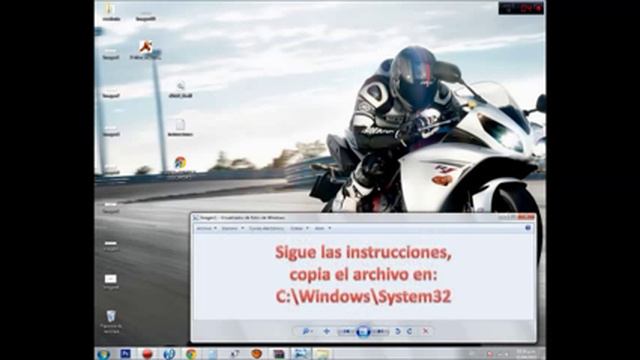The image size is (640, 360).
Task: Click the orange shield taskbar icon
Action: [256, 354]
